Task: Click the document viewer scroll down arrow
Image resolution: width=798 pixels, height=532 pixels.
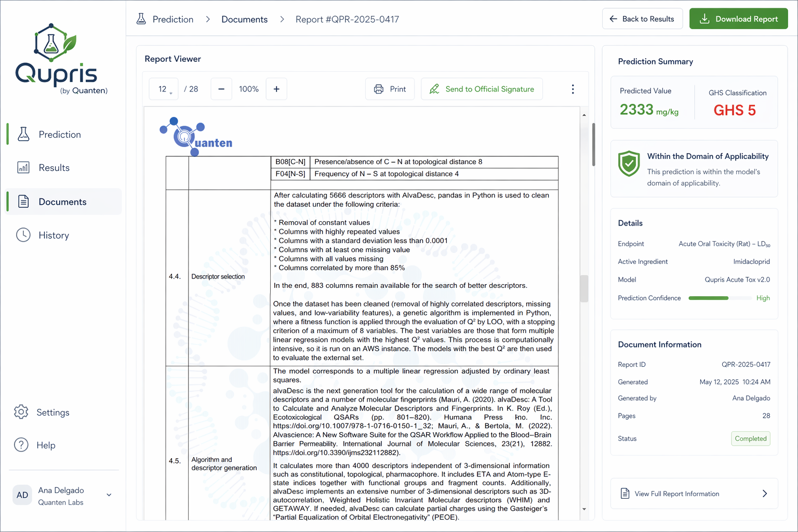Action: point(584,509)
